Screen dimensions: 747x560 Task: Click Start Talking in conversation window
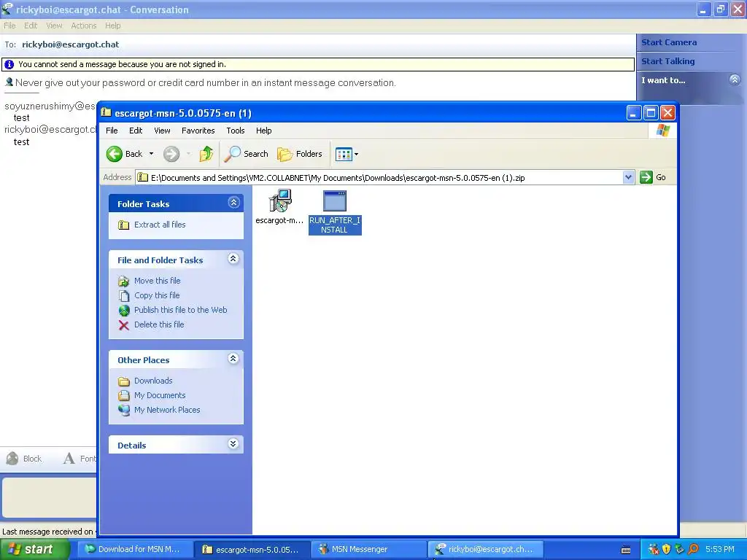(667, 61)
